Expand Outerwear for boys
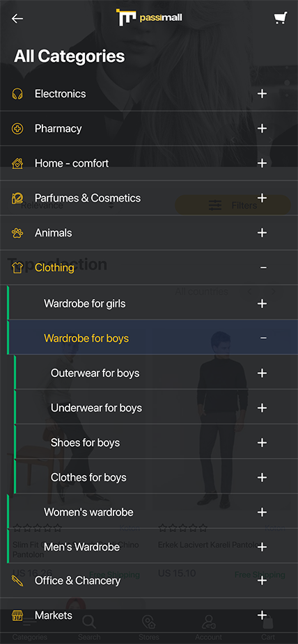Screen dimensions: 298x644 click(x=262, y=373)
